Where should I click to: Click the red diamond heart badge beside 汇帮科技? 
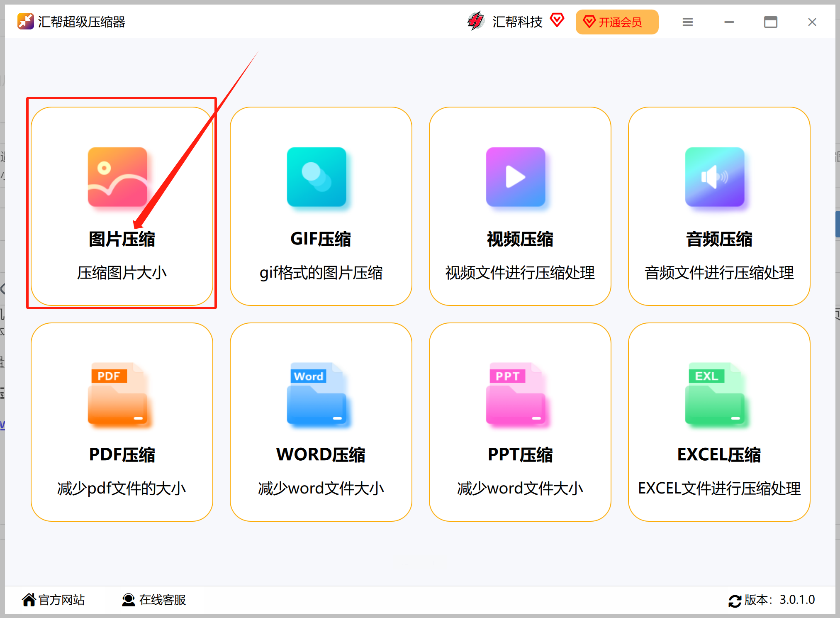pos(557,20)
